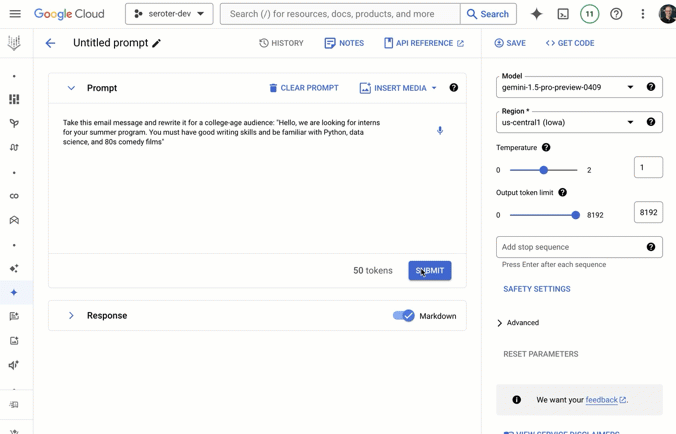The height and width of the screenshot is (434, 676).
Task: Click the Safety Settings link
Action: [x=537, y=289]
